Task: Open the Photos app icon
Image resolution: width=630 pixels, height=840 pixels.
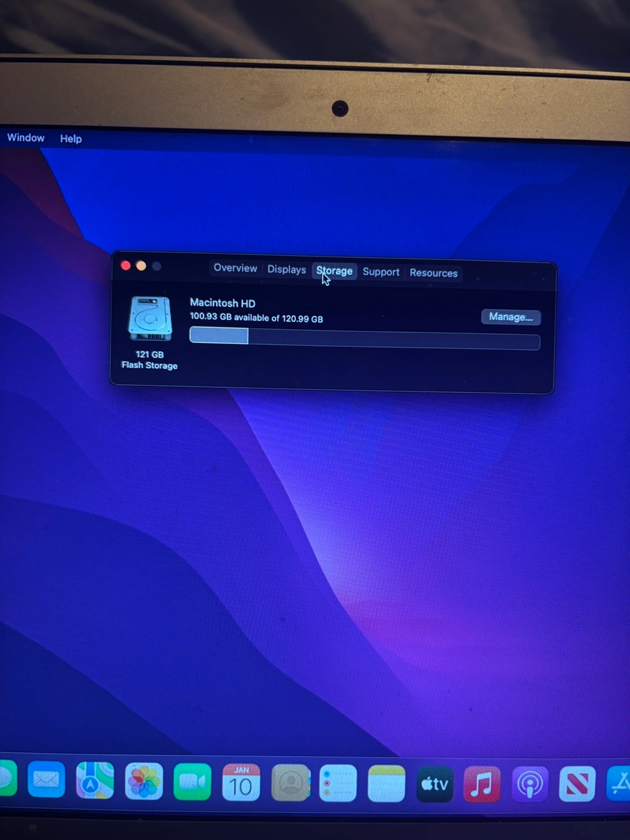Action: click(x=143, y=781)
